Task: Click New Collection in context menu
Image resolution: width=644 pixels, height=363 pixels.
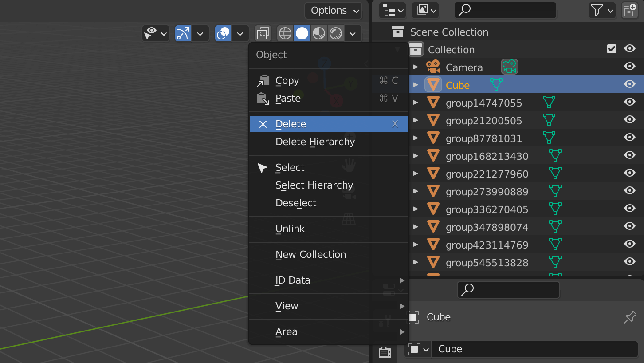Action: [x=310, y=255]
